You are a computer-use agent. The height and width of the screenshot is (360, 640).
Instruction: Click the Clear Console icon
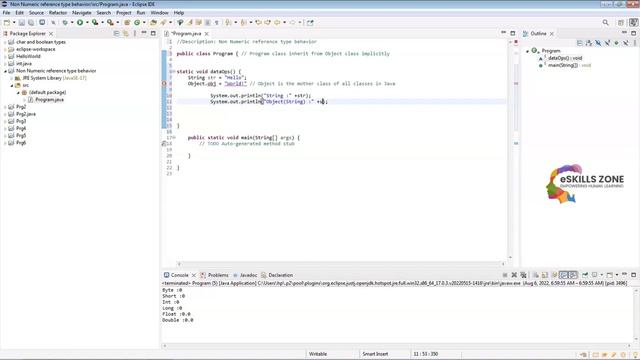pos(536,275)
